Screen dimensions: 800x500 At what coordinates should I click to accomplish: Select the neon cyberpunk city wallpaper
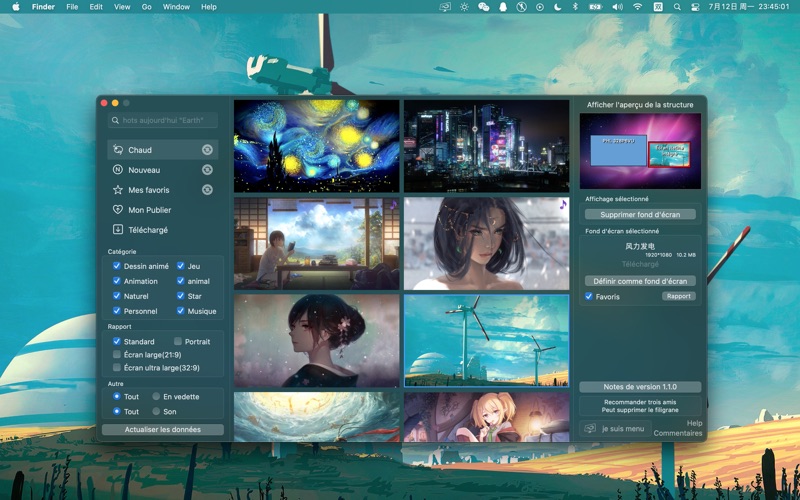point(487,146)
